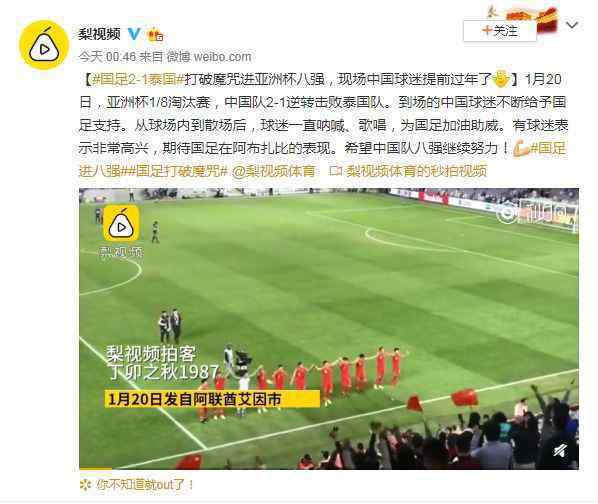
Task: Click the pear logo watermark in video
Action: (122, 223)
